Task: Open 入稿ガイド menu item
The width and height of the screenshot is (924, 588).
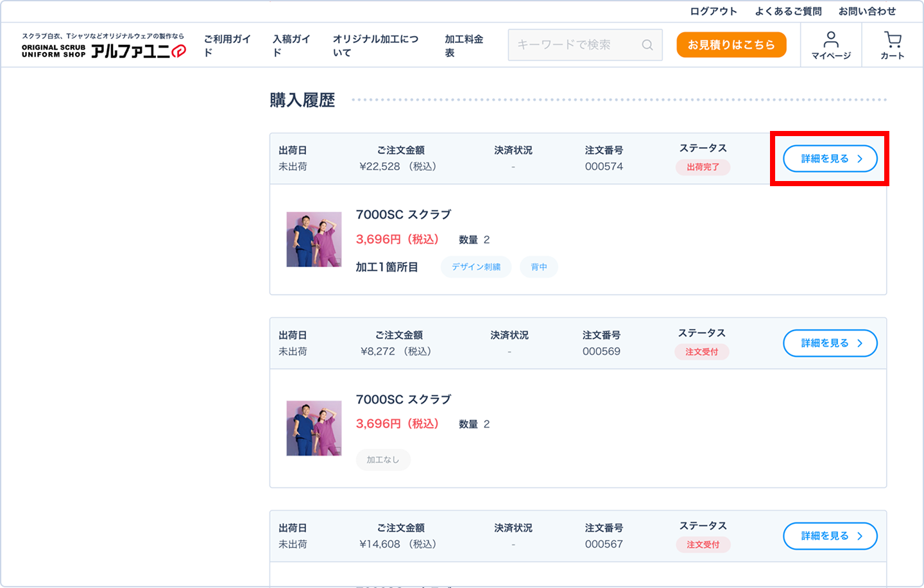Action: point(291,46)
